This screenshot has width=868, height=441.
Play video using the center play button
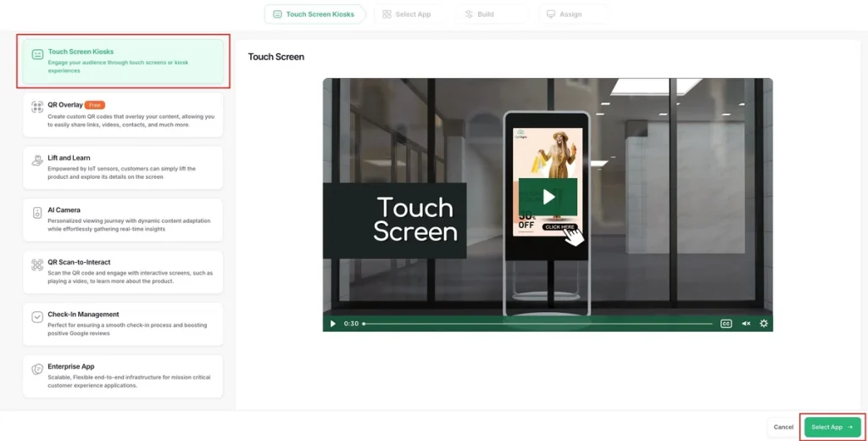tap(548, 197)
